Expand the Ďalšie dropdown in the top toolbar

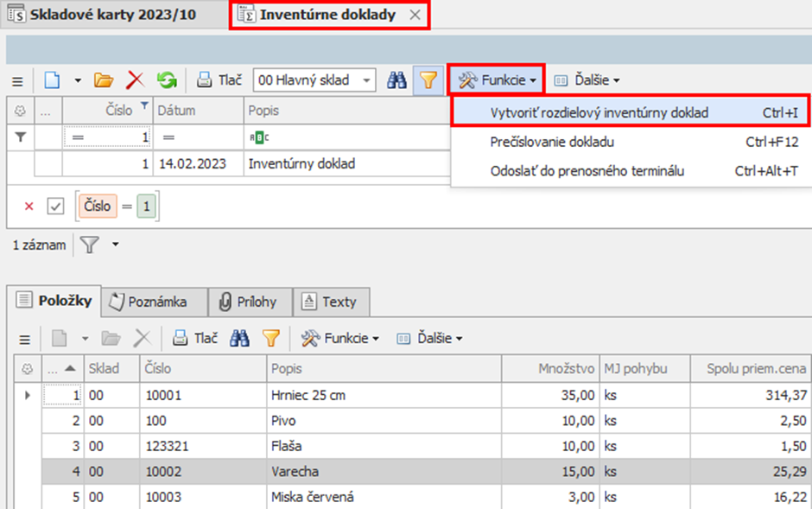pyautogui.click(x=587, y=80)
